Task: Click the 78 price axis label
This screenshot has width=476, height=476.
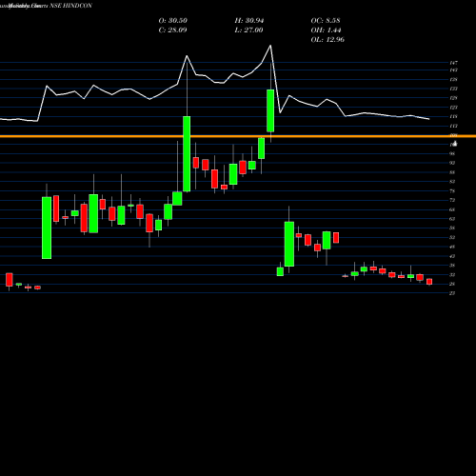Action: pos(452,191)
